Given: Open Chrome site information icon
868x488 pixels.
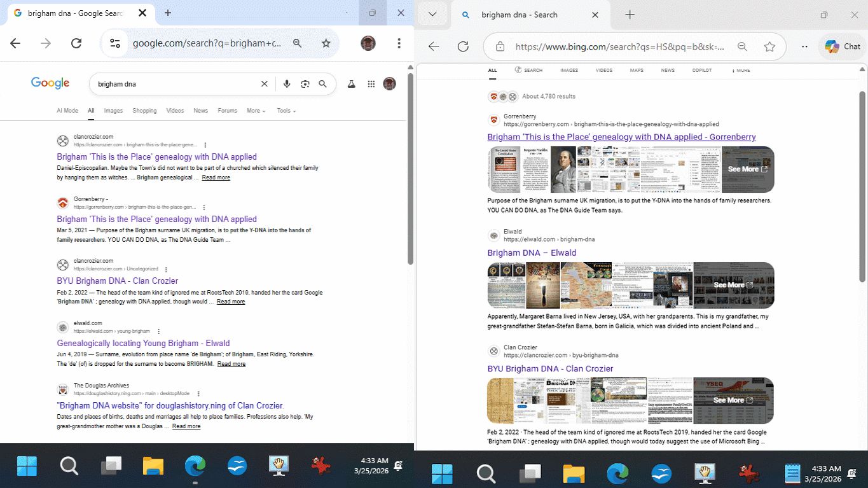Looking at the screenshot, I should click(115, 43).
